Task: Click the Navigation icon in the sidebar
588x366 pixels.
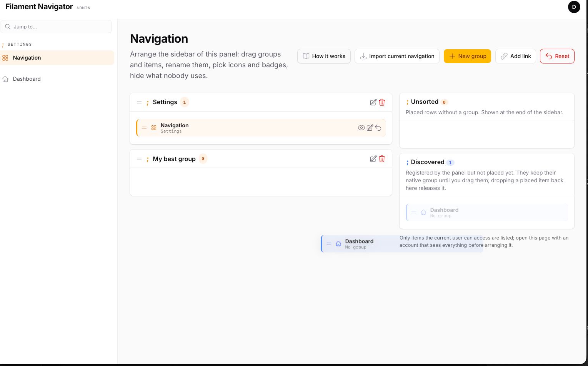Action: point(5,58)
